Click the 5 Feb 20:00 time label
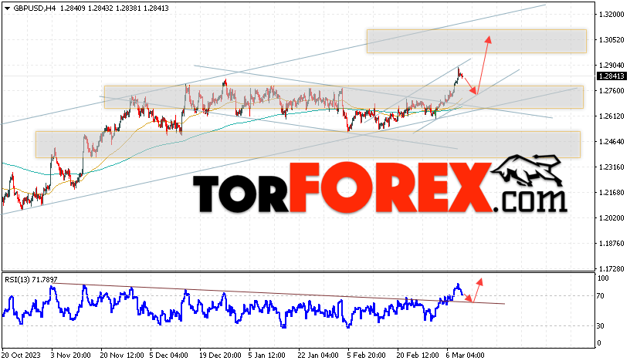 coord(367,356)
